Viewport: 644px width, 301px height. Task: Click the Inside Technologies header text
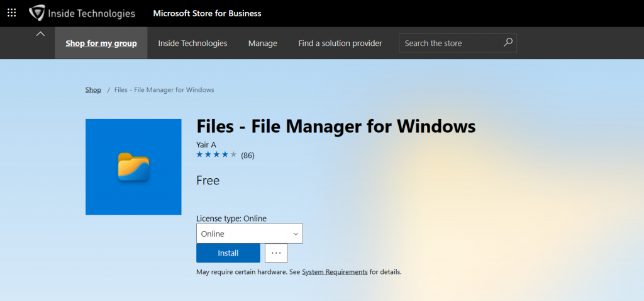pyautogui.click(x=92, y=14)
